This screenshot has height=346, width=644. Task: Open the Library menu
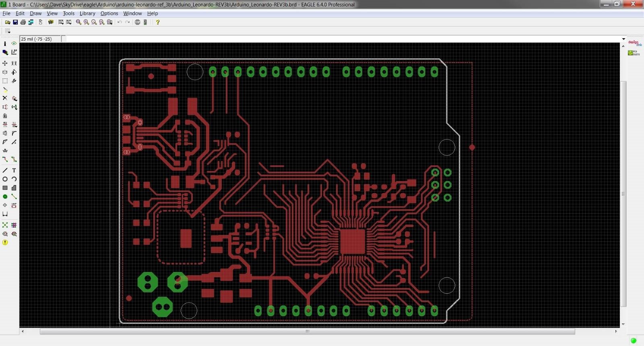click(87, 13)
